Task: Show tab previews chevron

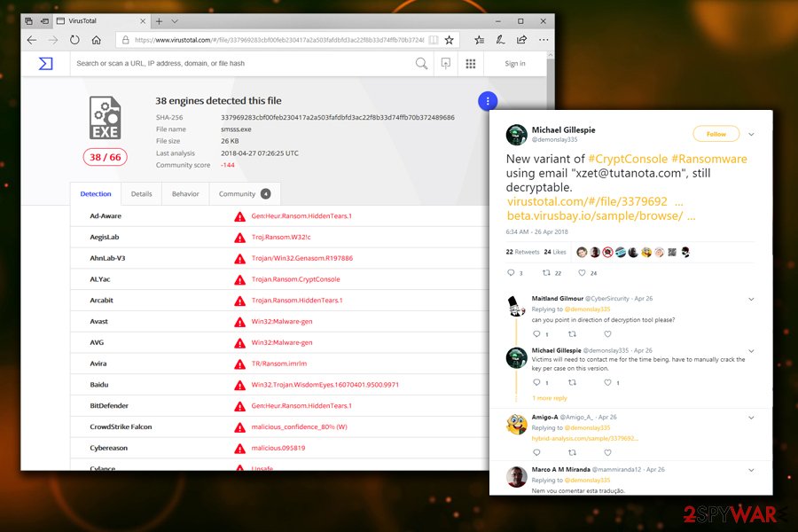Action: tap(175, 21)
